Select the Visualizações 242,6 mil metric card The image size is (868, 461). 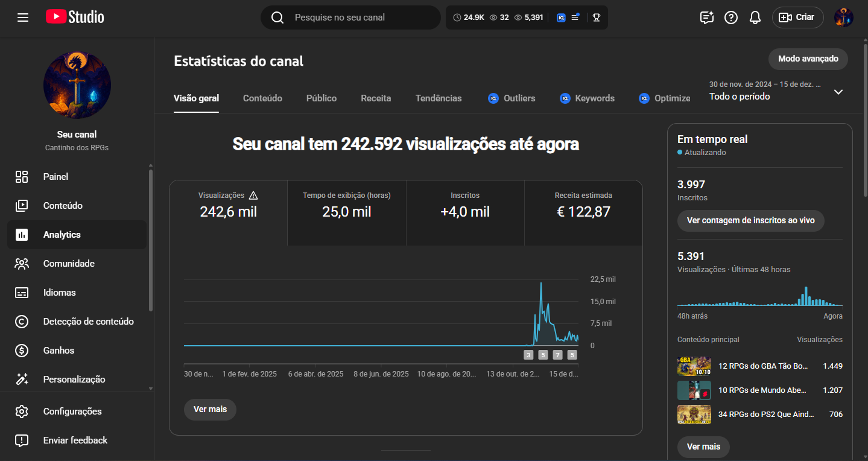(229, 213)
